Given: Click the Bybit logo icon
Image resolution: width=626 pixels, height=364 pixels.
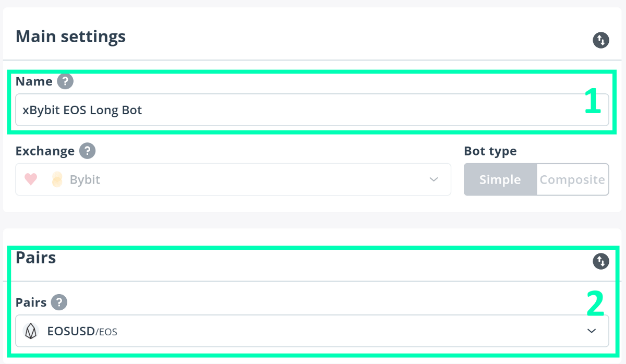Looking at the screenshot, I should click(57, 180).
